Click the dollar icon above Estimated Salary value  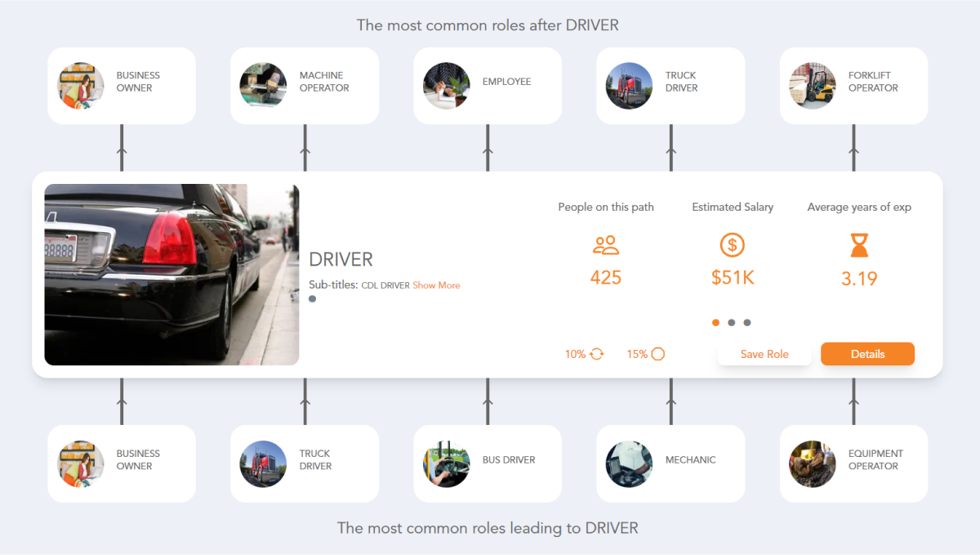pyautogui.click(x=732, y=244)
